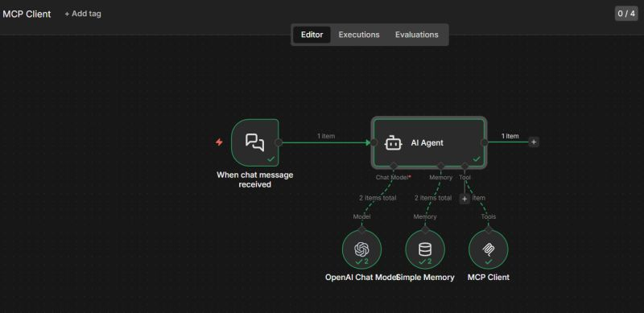644x313 pixels.
Task: Click plus button after AI Agent output
Action: coord(534,142)
